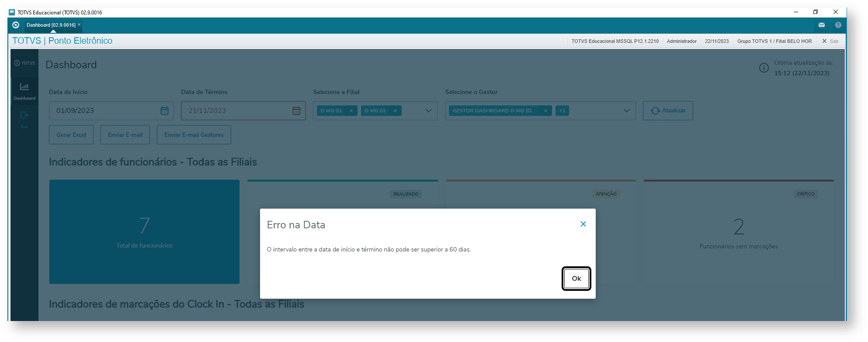Click the ATENÇÃO badge
Image resolution: width=868 pixels, height=342 pixels.
point(606,194)
